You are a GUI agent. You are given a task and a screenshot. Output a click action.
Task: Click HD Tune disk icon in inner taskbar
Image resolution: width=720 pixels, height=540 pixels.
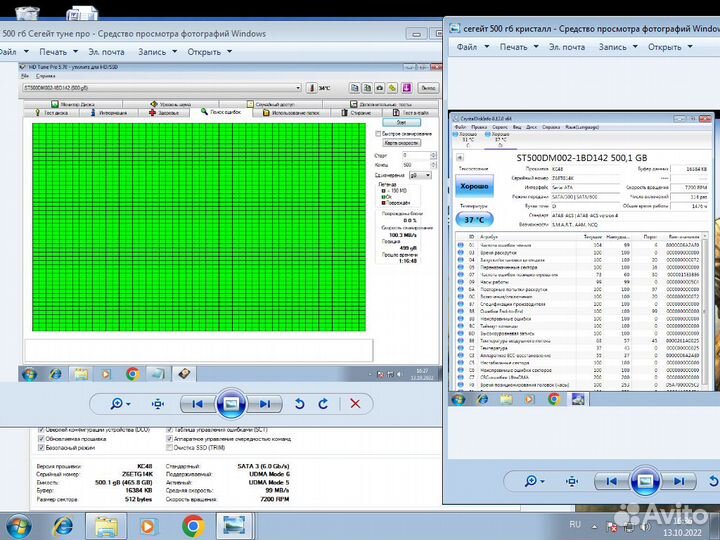pyautogui.click(x=184, y=374)
